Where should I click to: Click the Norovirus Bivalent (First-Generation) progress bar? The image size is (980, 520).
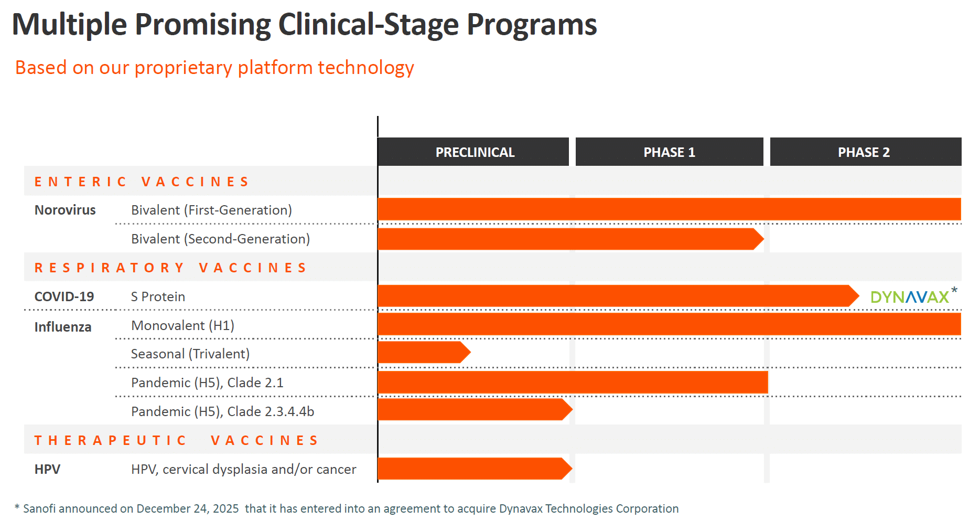(x=669, y=209)
